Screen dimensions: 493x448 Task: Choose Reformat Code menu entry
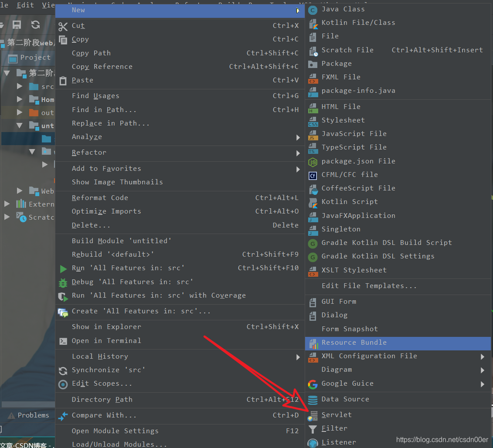point(180,198)
